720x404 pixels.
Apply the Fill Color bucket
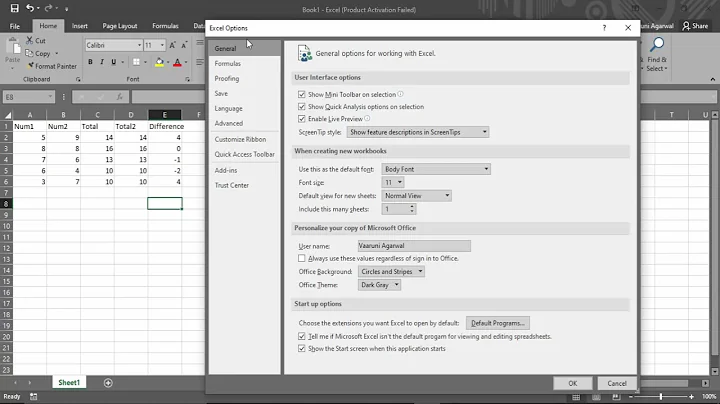(x=159, y=62)
